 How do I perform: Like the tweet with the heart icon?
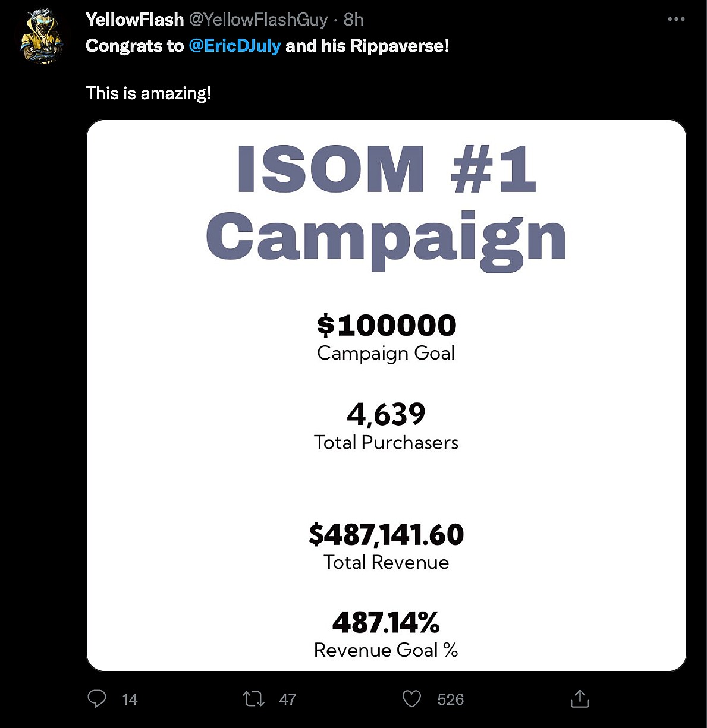pos(411,699)
